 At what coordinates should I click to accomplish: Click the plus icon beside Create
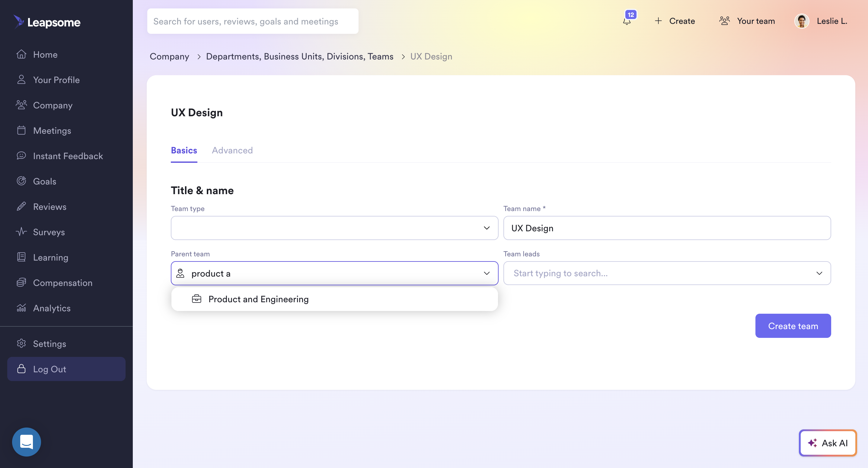click(x=658, y=21)
